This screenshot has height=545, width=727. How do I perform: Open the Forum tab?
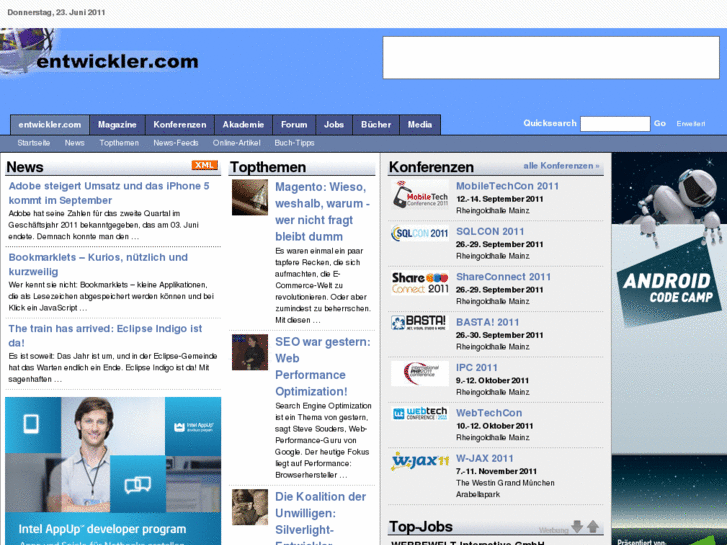294,125
